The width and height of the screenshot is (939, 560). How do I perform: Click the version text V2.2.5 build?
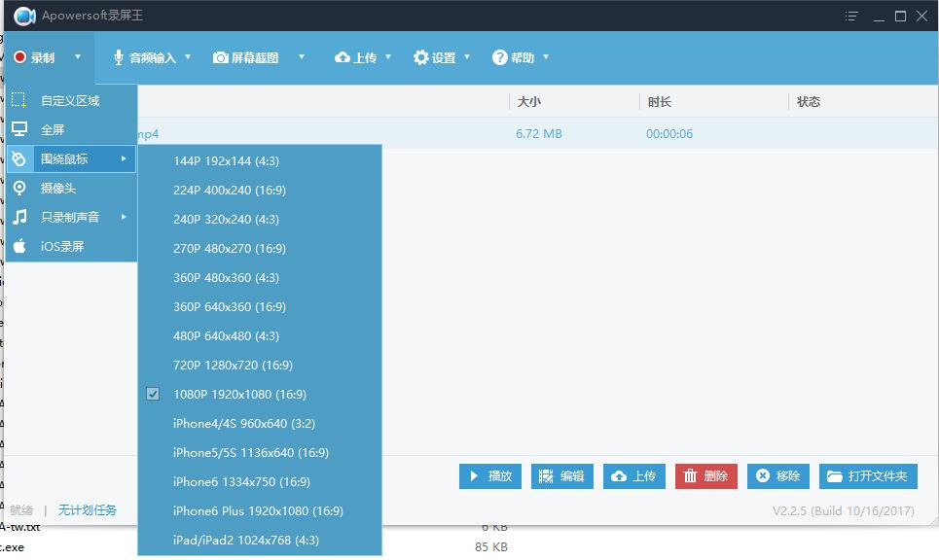[x=844, y=511]
